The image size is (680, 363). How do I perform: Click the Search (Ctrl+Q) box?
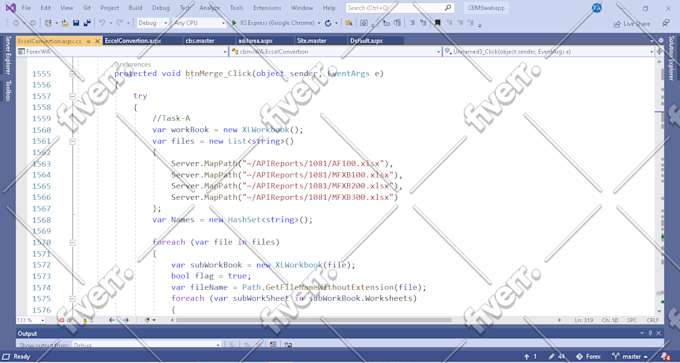(x=400, y=8)
